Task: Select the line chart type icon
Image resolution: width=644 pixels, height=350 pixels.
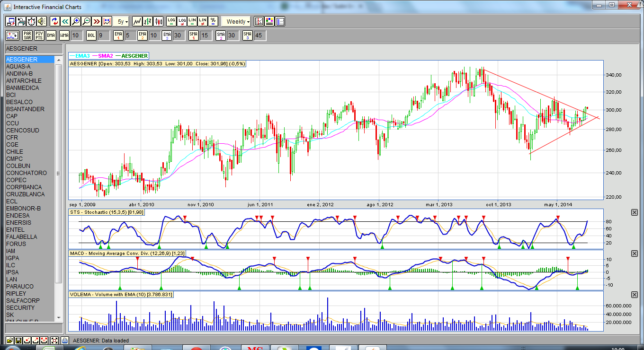Action: point(137,21)
